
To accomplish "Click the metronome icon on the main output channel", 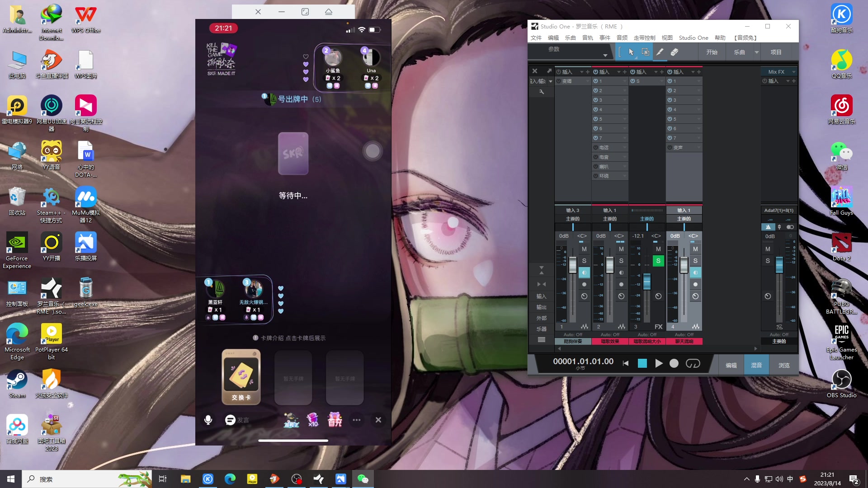I will (768, 227).
